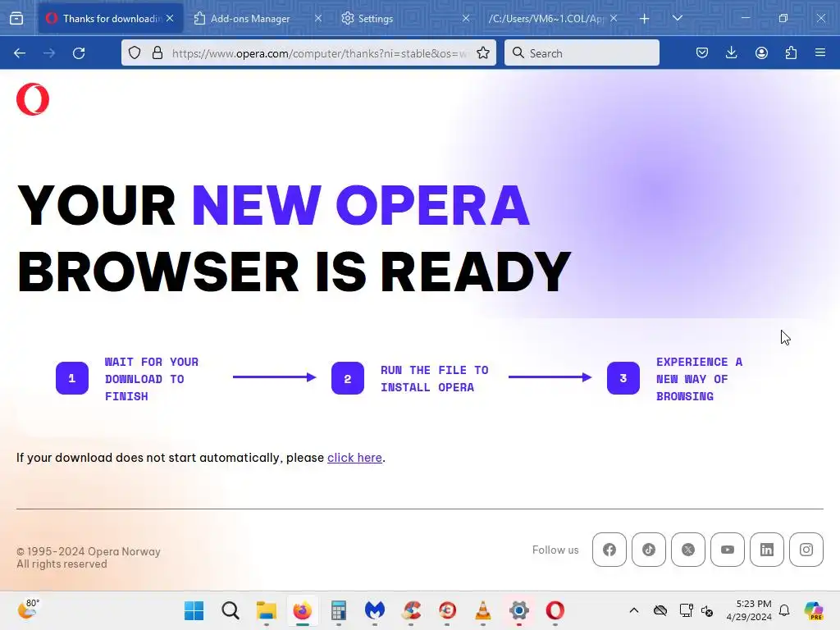Image resolution: width=840 pixels, height=630 pixels.
Task: Click the 'Run the file to install Opera' step
Action: (435, 379)
